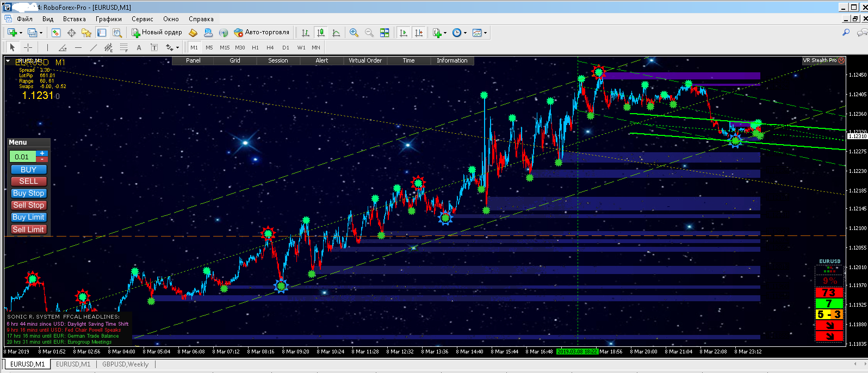Image resolution: width=868 pixels, height=373 pixels.
Task: Open the Файл menu
Action: point(24,18)
